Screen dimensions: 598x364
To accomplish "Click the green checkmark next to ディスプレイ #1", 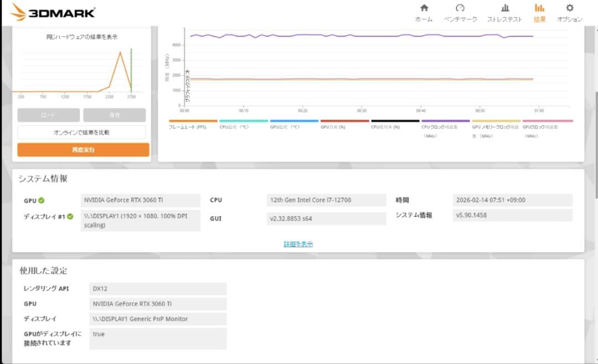I will [71, 217].
